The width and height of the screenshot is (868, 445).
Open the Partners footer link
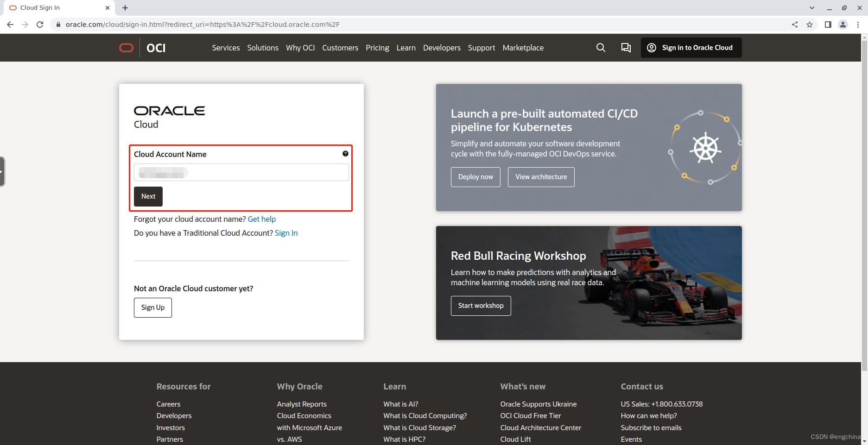click(170, 439)
